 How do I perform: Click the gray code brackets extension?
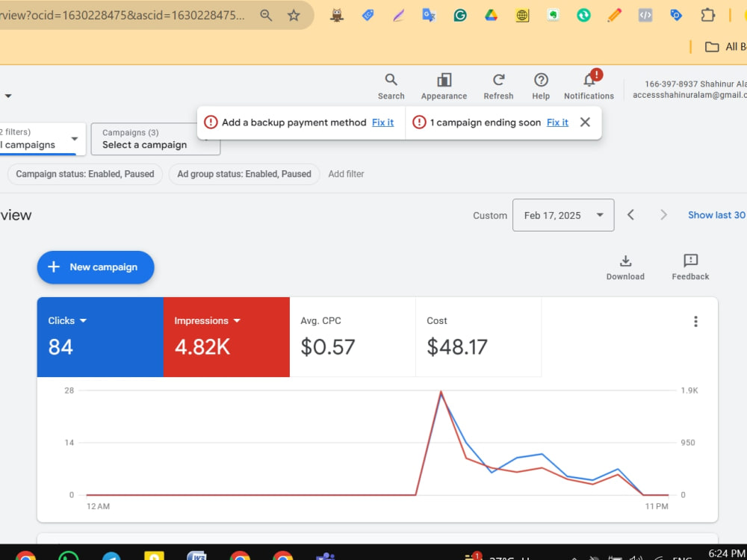(645, 15)
